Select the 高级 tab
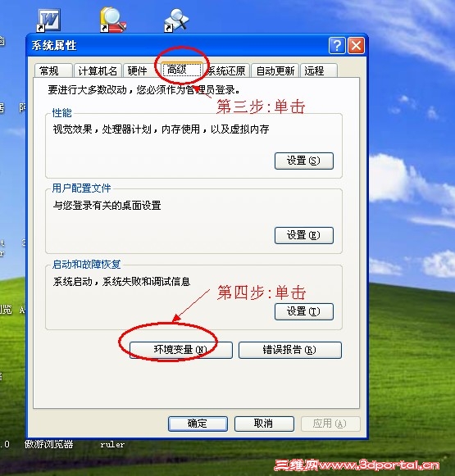Viewport: 455px width, 476px height. [x=182, y=70]
